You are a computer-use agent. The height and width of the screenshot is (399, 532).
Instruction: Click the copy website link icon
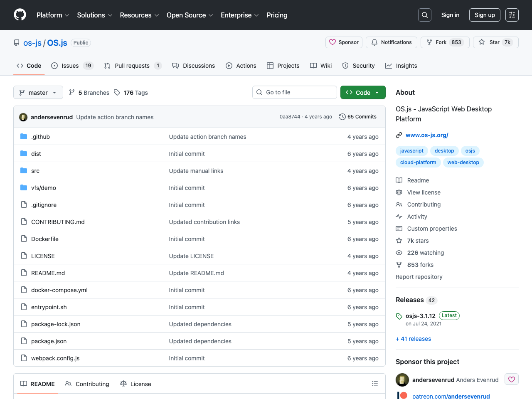coord(399,135)
